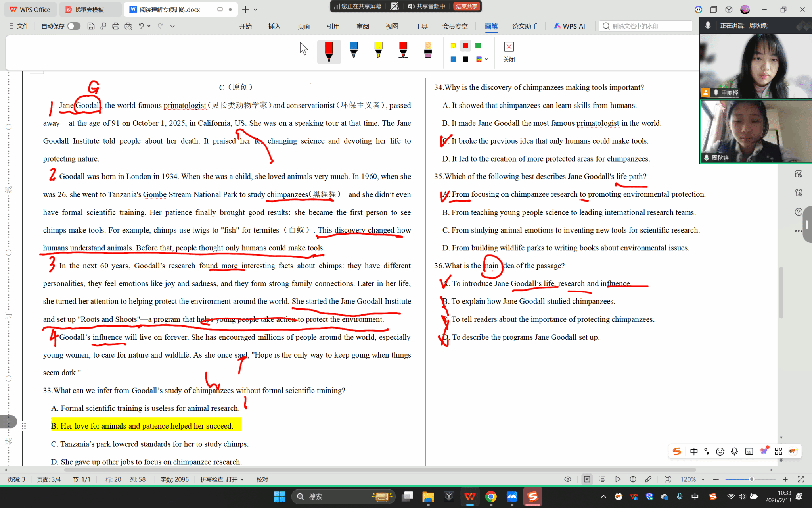Click the print icon

(116, 26)
